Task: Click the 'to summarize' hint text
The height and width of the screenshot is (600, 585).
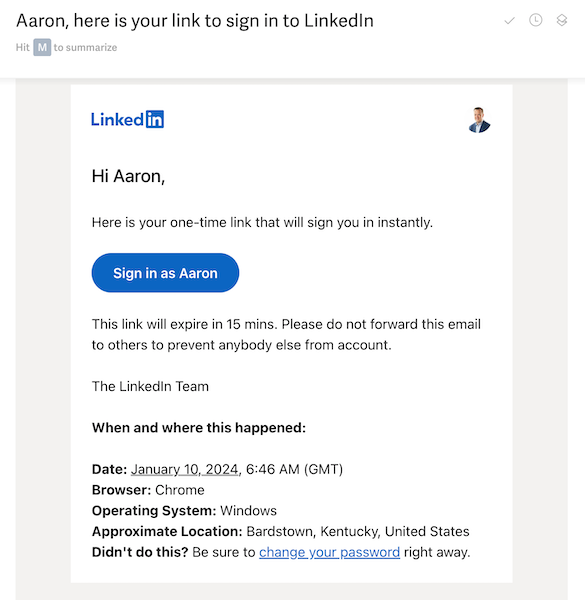Action: [85, 47]
